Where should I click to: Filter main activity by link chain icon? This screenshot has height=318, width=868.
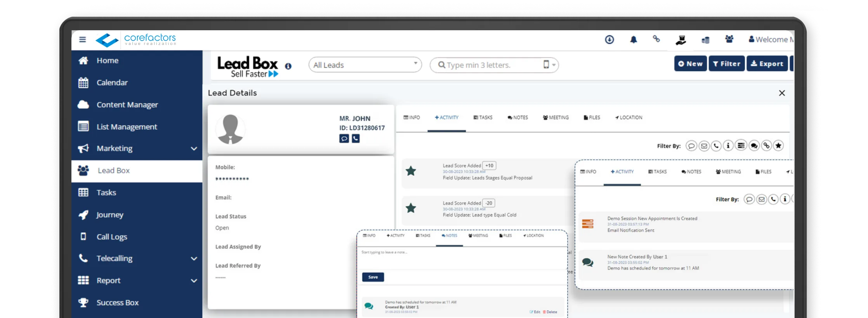pyautogui.click(x=766, y=146)
